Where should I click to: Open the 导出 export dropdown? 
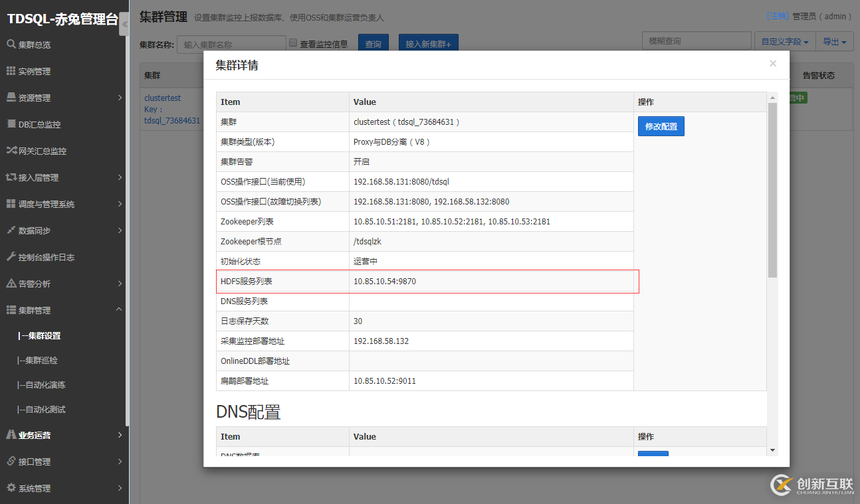click(834, 41)
